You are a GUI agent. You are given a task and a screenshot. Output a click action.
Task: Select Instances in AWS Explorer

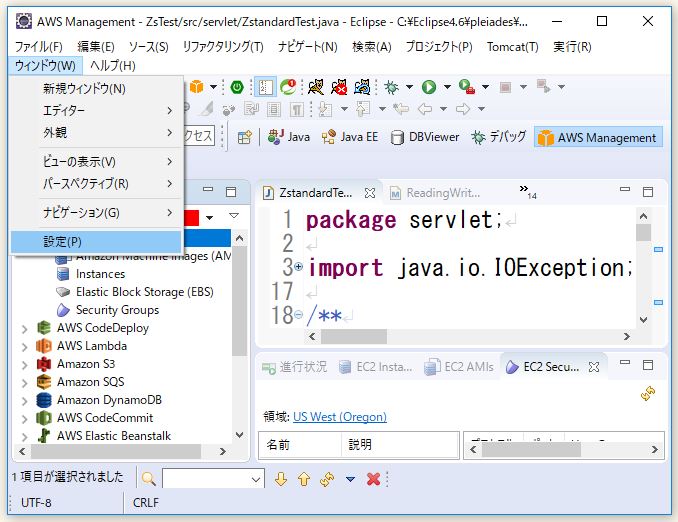pyautogui.click(x=100, y=274)
